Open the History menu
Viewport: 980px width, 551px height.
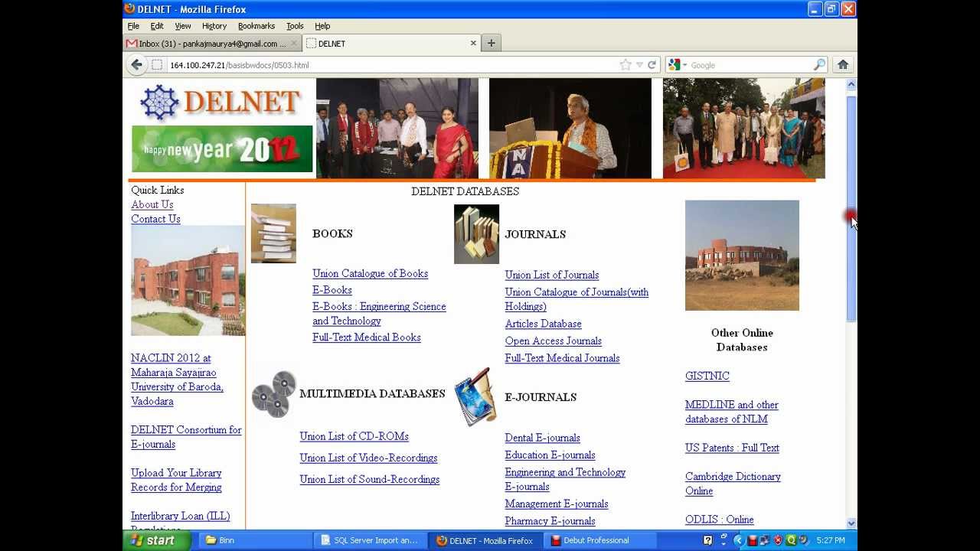(214, 26)
